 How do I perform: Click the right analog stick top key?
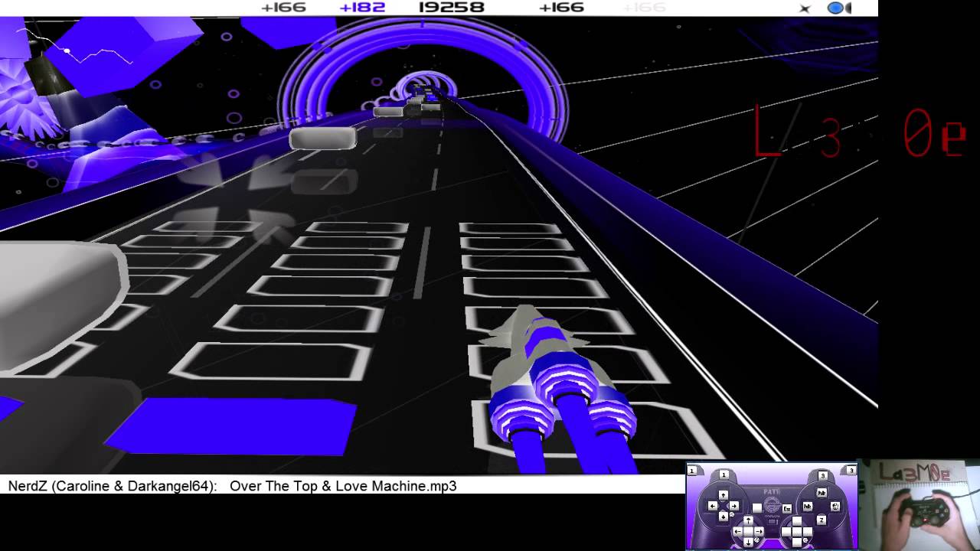coord(797,521)
